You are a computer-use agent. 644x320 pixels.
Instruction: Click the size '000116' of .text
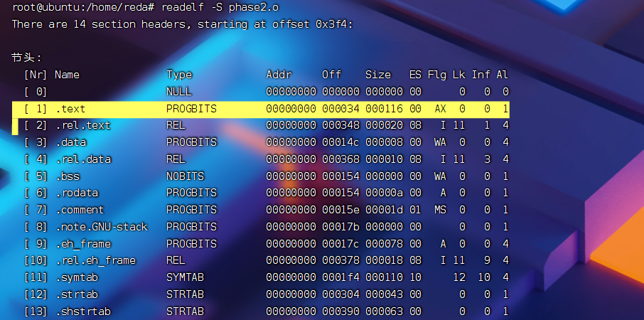pyautogui.click(x=384, y=109)
